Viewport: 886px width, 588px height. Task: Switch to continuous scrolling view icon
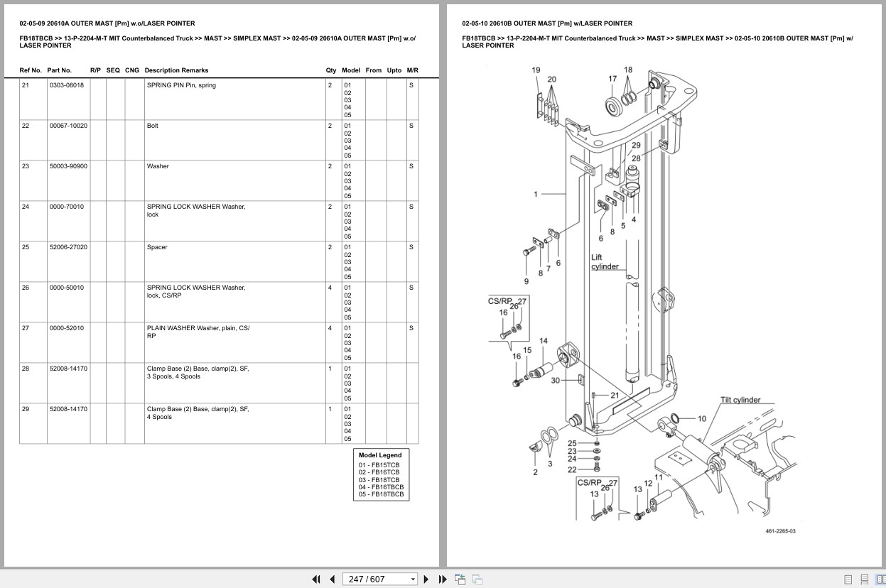pos(865,579)
